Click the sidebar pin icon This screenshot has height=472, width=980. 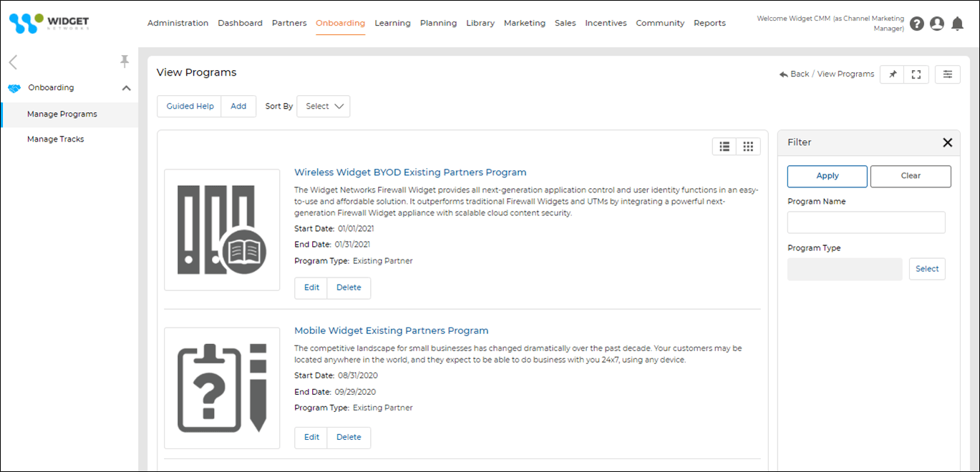click(125, 62)
